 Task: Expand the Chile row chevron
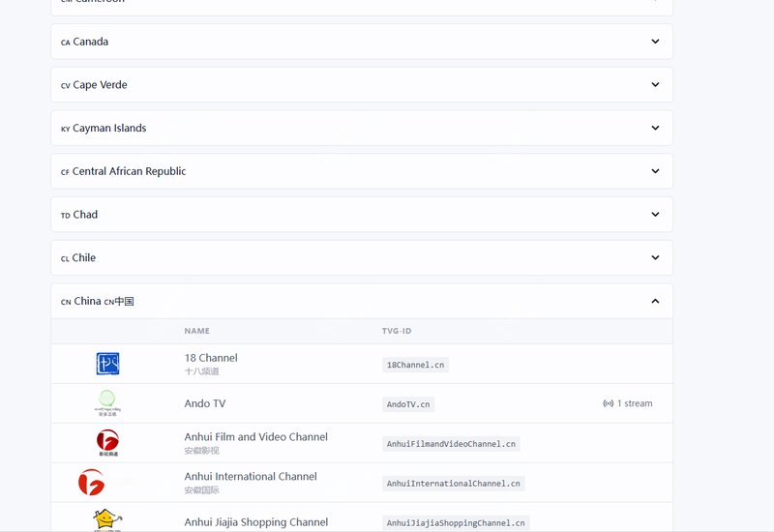click(x=655, y=258)
